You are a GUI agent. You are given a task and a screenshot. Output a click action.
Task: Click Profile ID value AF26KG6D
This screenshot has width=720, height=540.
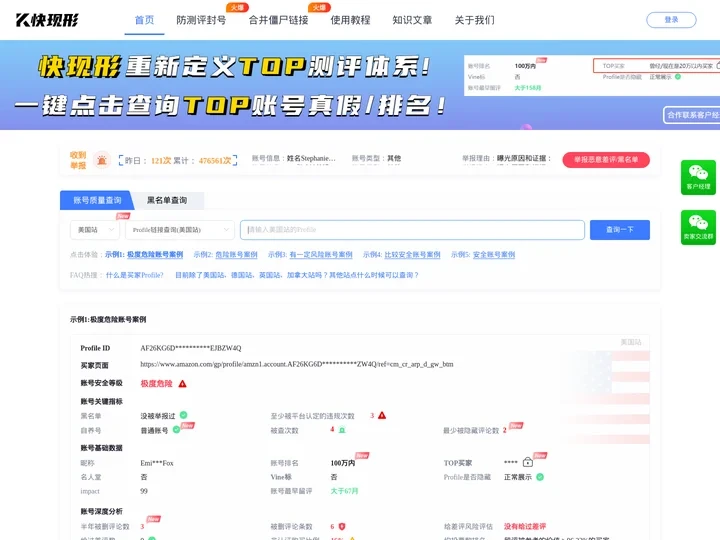click(x=191, y=348)
